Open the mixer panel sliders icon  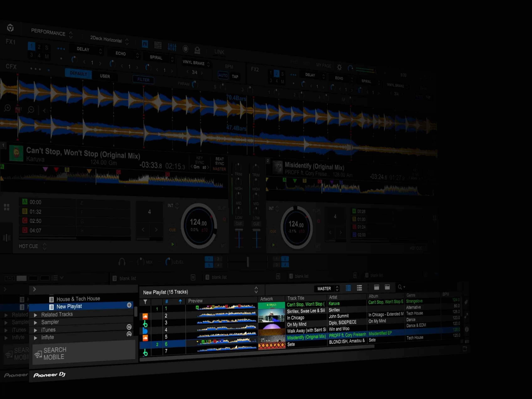click(x=172, y=47)
